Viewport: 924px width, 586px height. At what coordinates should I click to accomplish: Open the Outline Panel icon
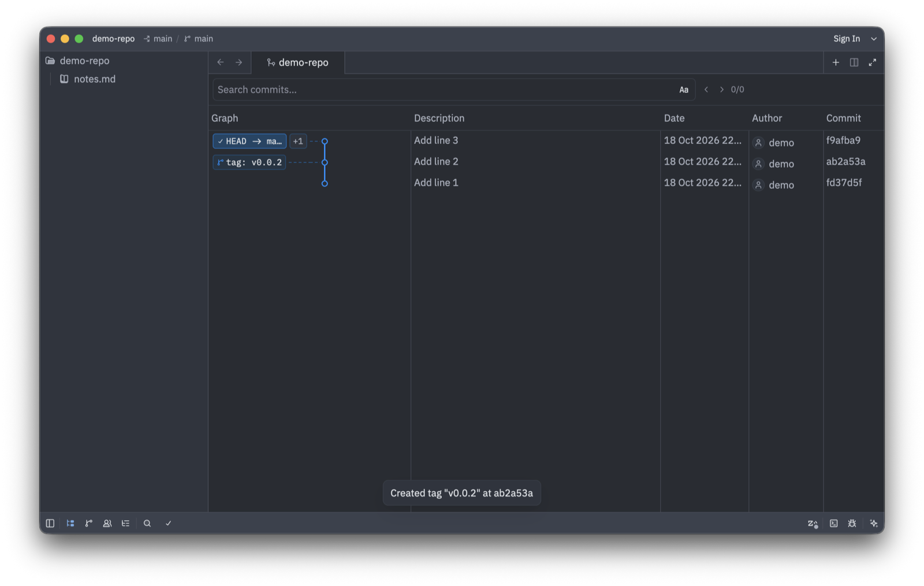pyautogui.click(x=125, y=523)
